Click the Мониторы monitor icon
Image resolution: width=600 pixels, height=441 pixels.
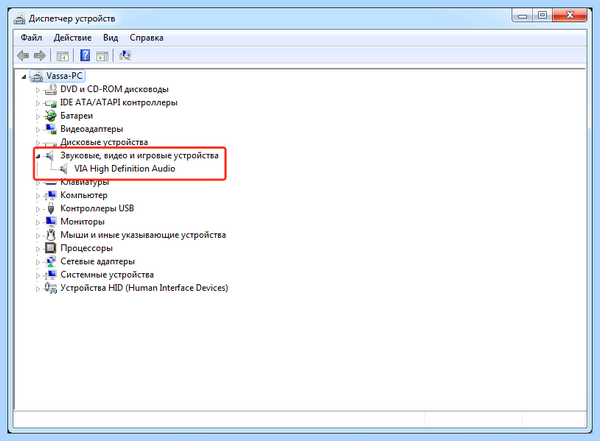[51, 222]
